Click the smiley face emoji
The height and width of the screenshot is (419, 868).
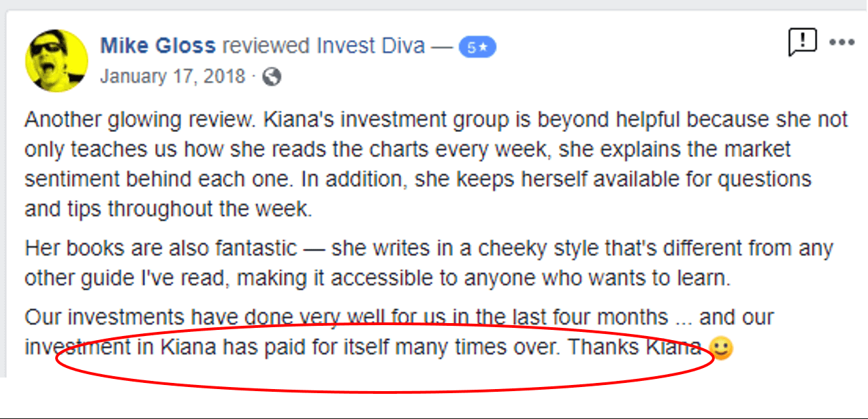(720, 348)
